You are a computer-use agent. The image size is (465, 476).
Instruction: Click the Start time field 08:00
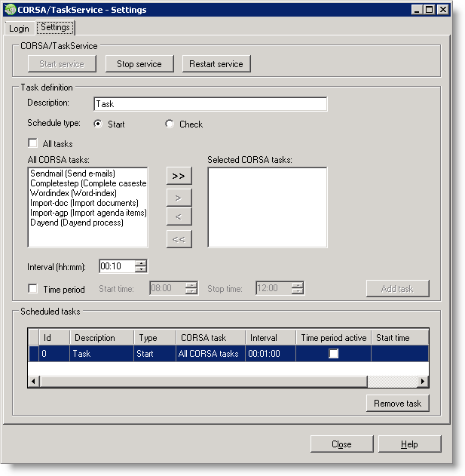click(x=168, y=287)
